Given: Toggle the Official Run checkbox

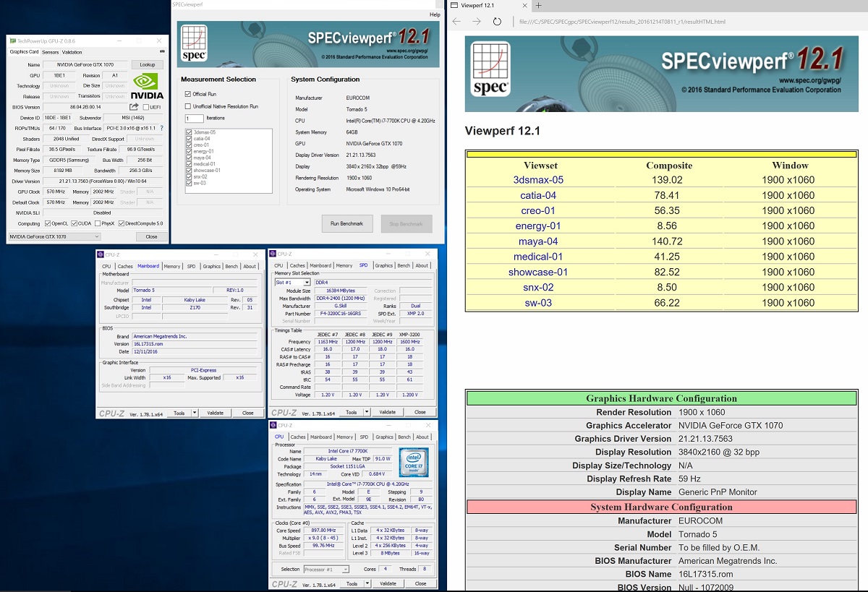Looking at the screenshot, I should 188,94.
